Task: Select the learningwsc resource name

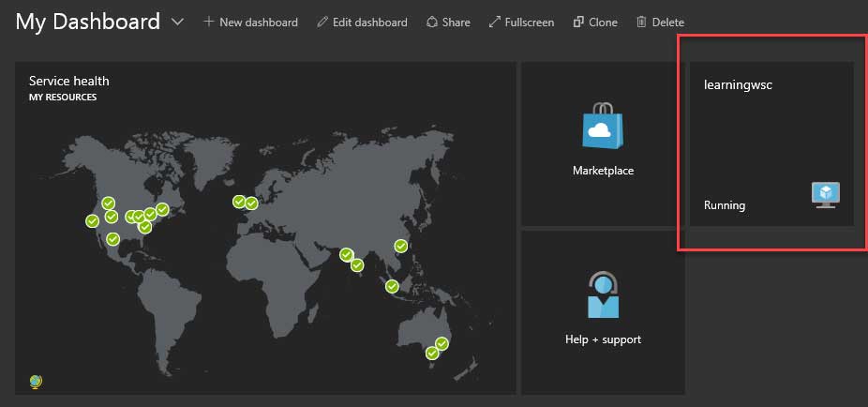Action: click(738, 84)
